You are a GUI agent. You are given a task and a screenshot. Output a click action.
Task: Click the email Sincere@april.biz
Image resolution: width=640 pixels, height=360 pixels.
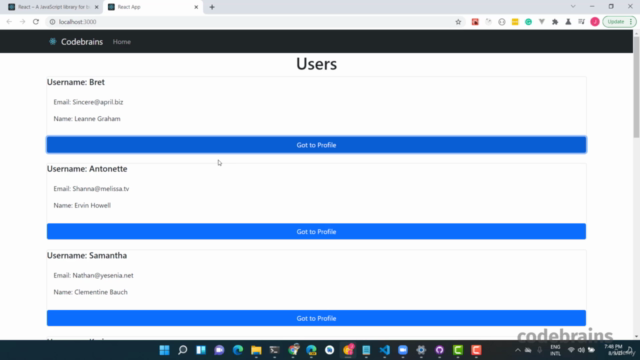point(98,102)
